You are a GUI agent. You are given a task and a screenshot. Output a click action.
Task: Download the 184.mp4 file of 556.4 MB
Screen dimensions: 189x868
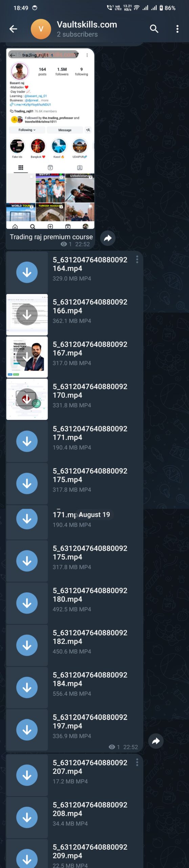pos(27,688)
